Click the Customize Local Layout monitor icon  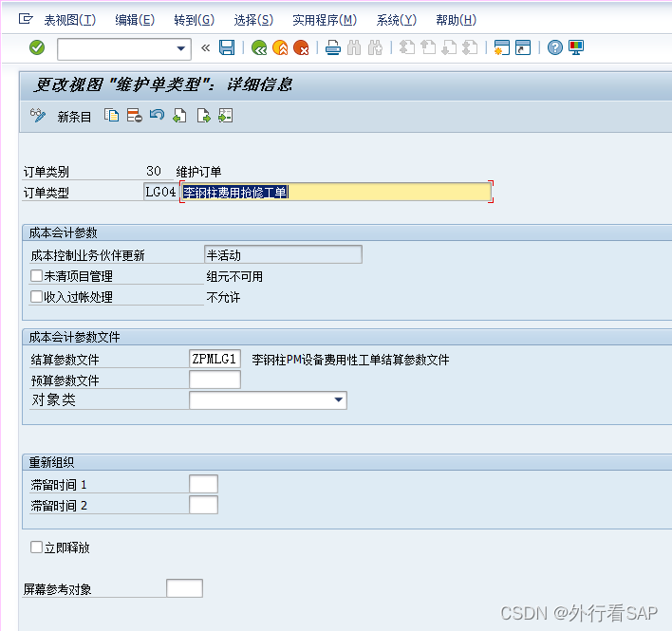576,47
